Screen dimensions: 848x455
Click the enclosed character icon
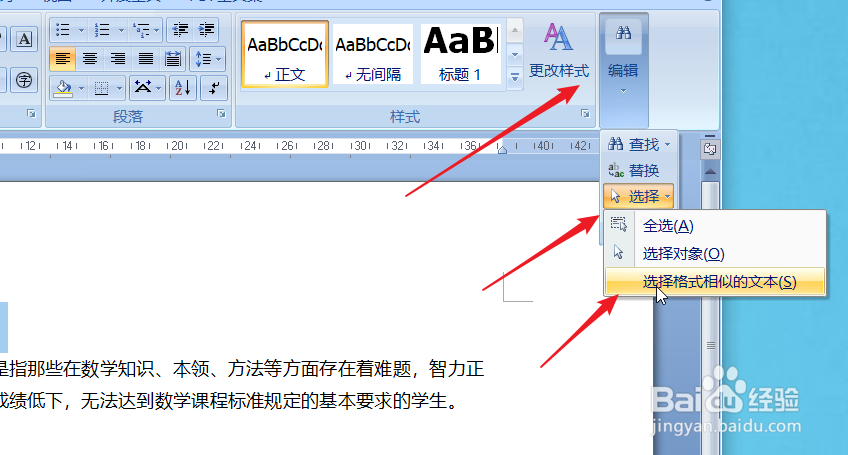coord(24,80)
